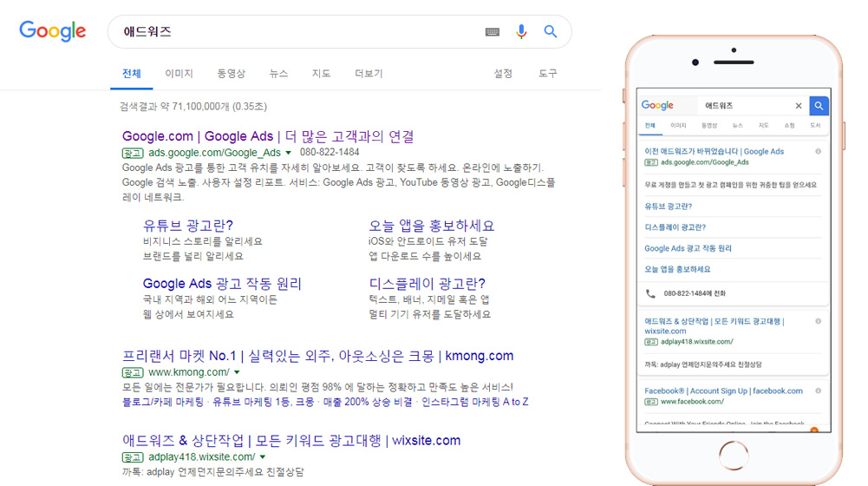
Task: Tap the 디스플레이 광고란? link on the phone
Action: click(675, 227)
